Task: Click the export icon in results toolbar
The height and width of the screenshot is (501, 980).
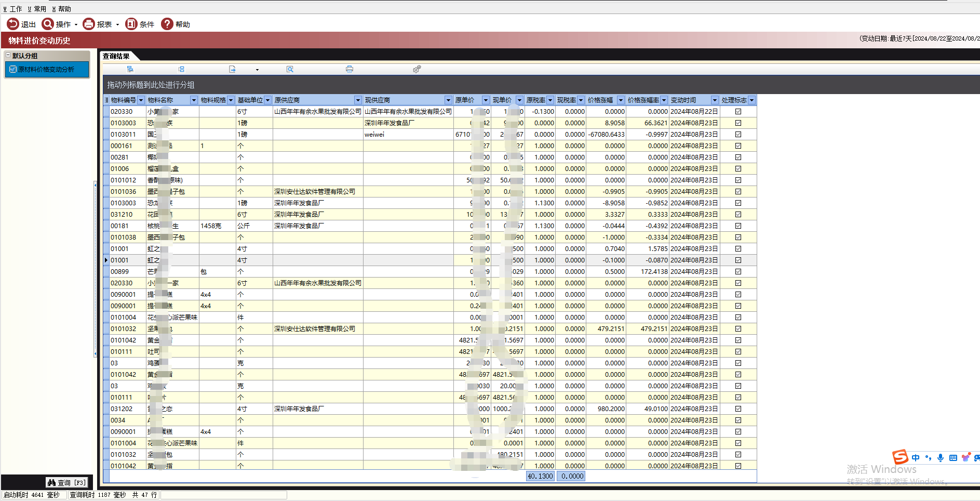Action: pos(233,69)
